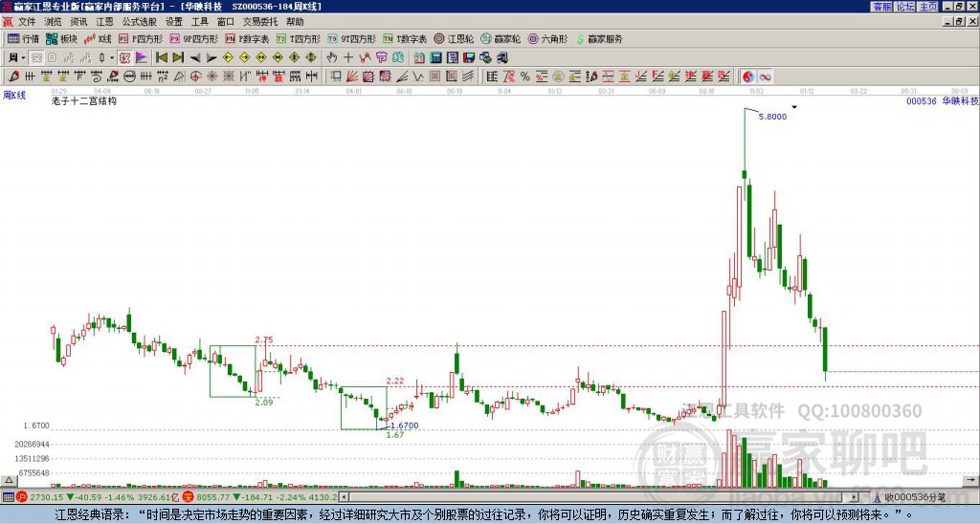Open the 行情 market quotes view
This screenshot has height=524, width=980.
tap(23, 38)
